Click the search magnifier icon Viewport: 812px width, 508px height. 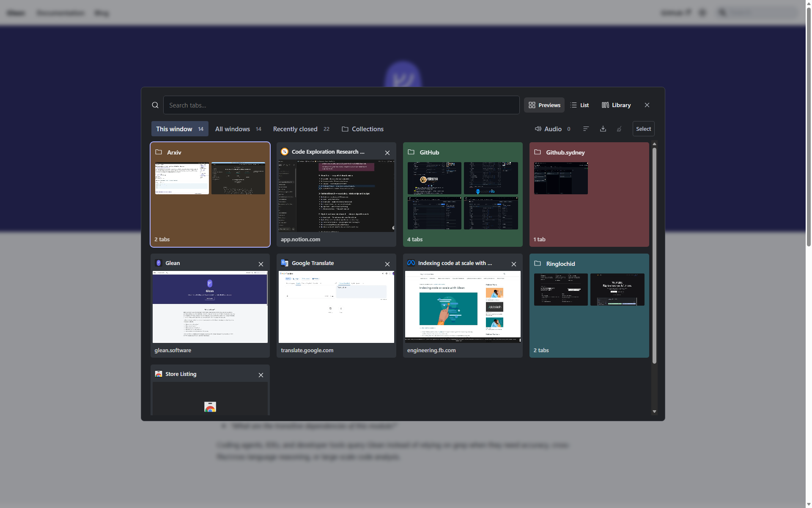tap(155, 105)
